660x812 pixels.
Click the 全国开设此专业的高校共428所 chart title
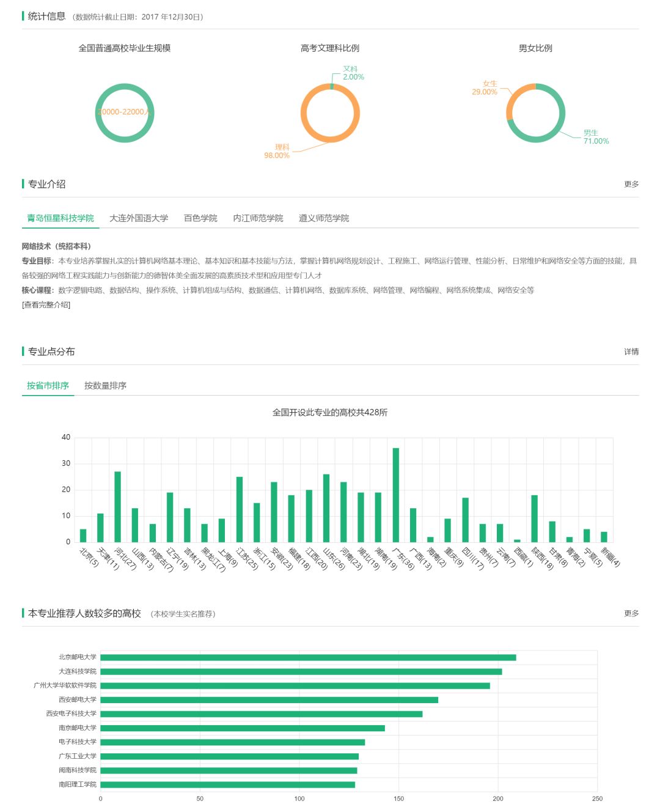point(330,413)
